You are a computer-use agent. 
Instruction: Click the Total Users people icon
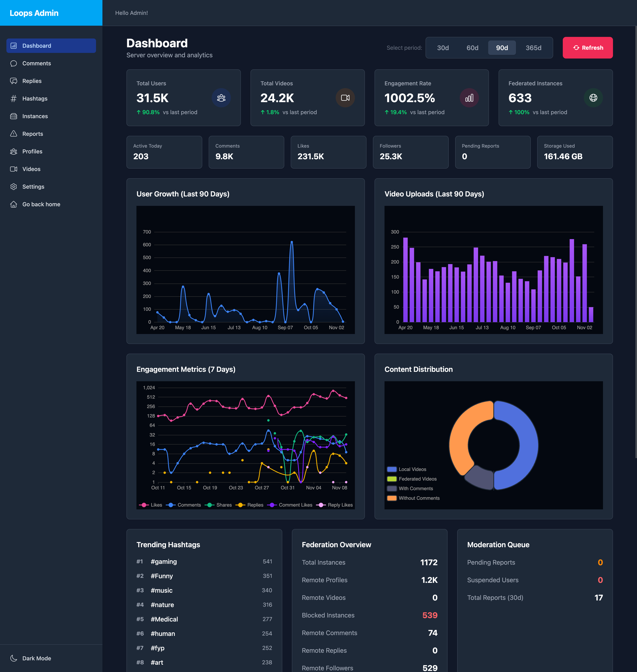pyautogui.click(x=221, y=98)
